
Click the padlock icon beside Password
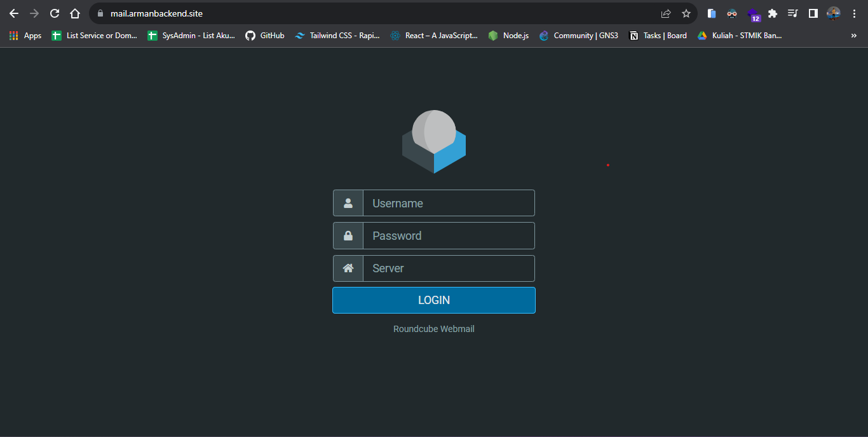[348, 236]
